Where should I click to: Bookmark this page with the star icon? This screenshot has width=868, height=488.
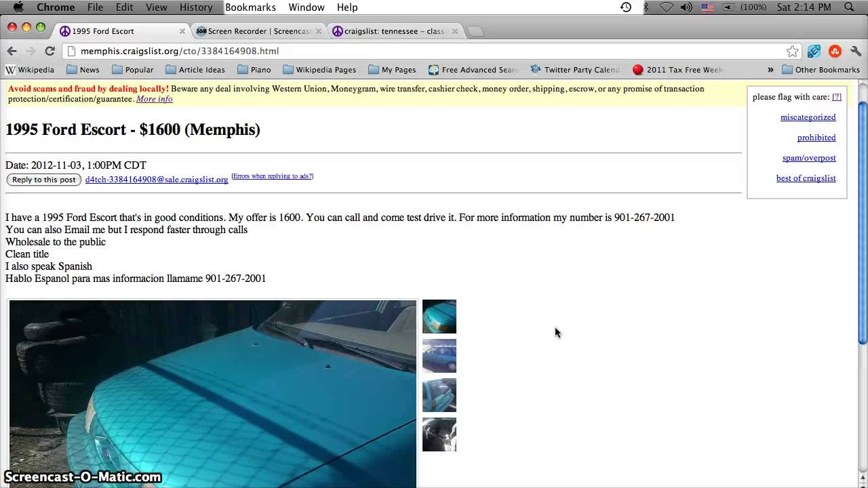coord(792,51)
